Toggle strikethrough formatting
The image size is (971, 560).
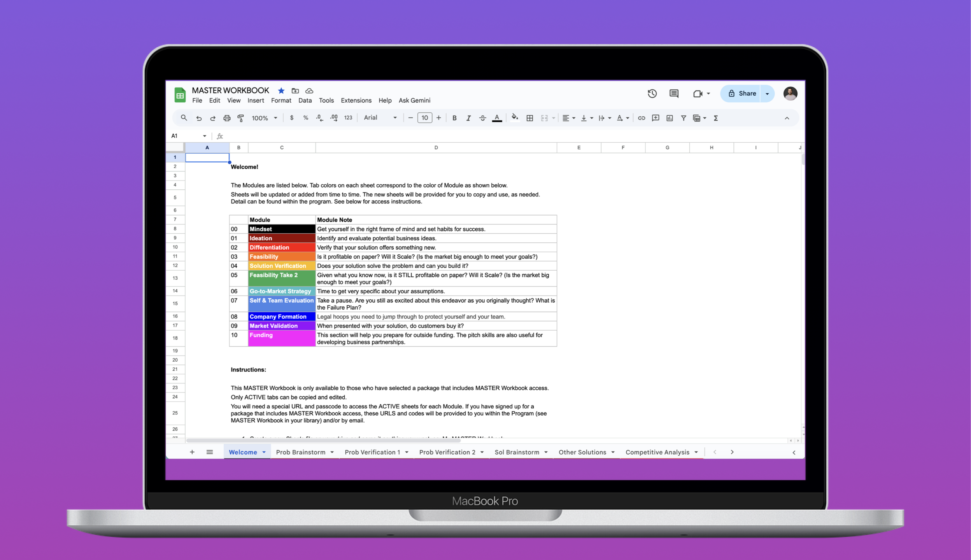pyautogui.click(x=482, y=118)
